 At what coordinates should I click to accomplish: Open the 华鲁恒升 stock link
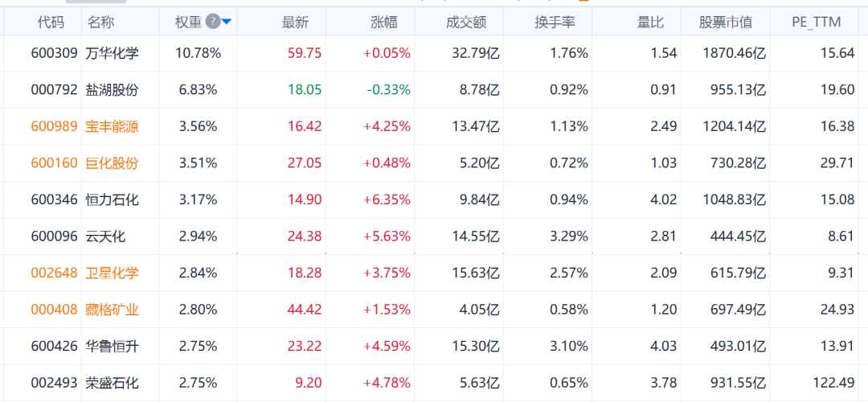click(113, 346)
